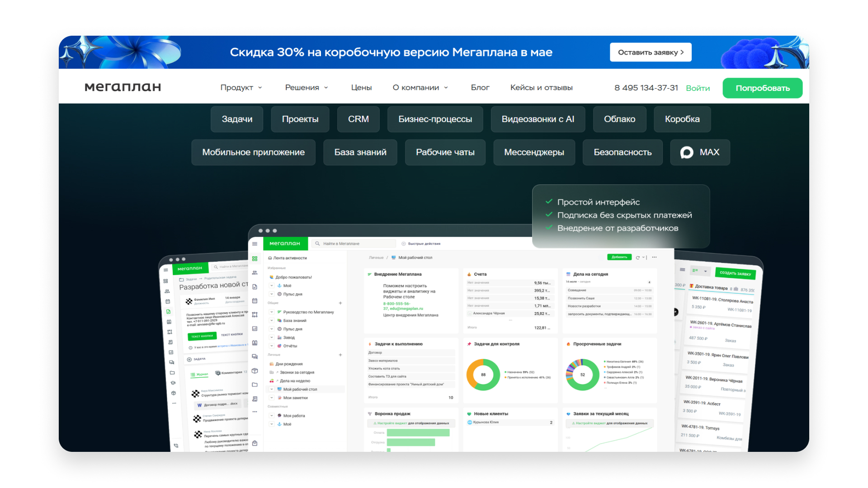Go to Кейсы и отзывы in the navigation
The width and height of the screenshot is (868, 488).
tap(541, 88)
